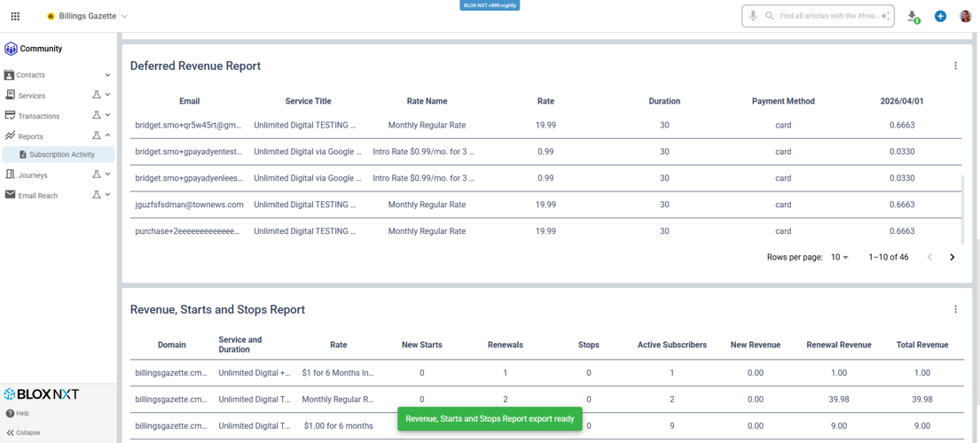Select Subscription Activity report

point(58,154)
